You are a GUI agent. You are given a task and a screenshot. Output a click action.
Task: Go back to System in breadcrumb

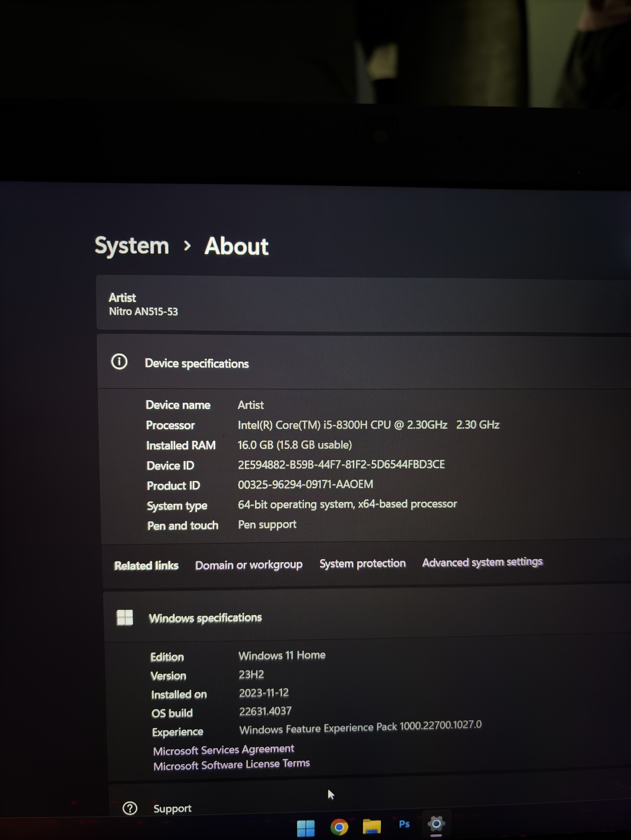pyautogui.click(x=132, y=246)
